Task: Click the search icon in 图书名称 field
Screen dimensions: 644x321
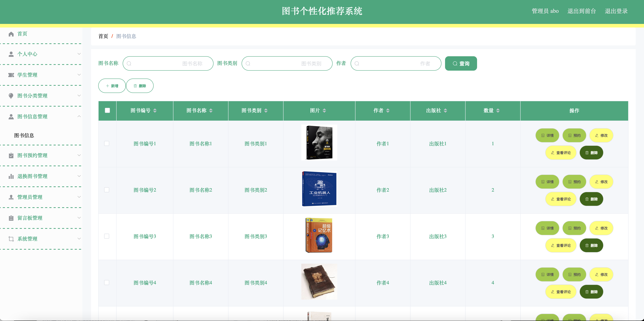Action: pos(129,64)
